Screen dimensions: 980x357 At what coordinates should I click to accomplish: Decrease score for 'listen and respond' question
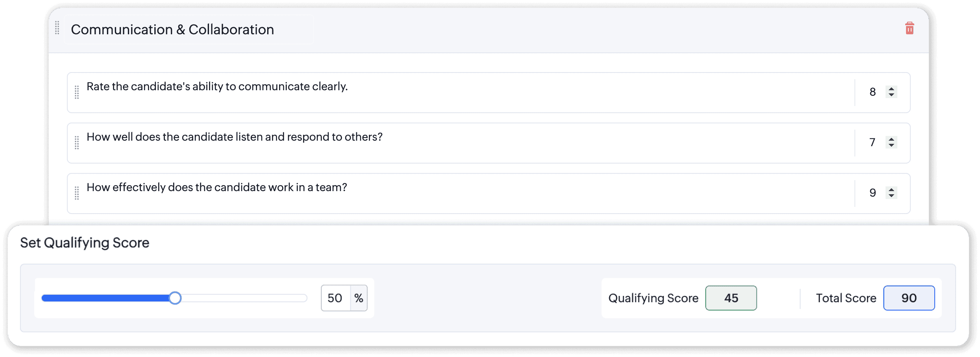891,145
